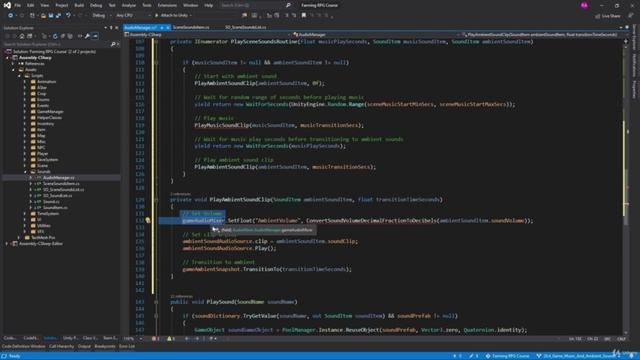Close the Solution Explorer panel

pos(116,28)
